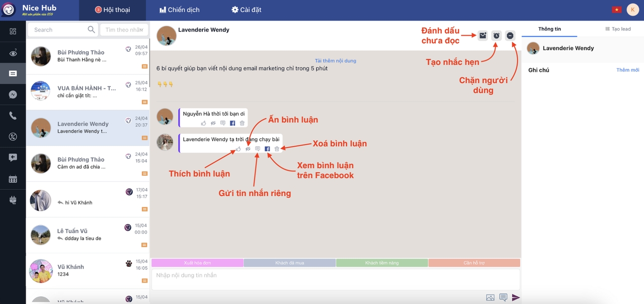Open the dashboard grid icon in sidebar
644x304 pixels.
(13, 31)
